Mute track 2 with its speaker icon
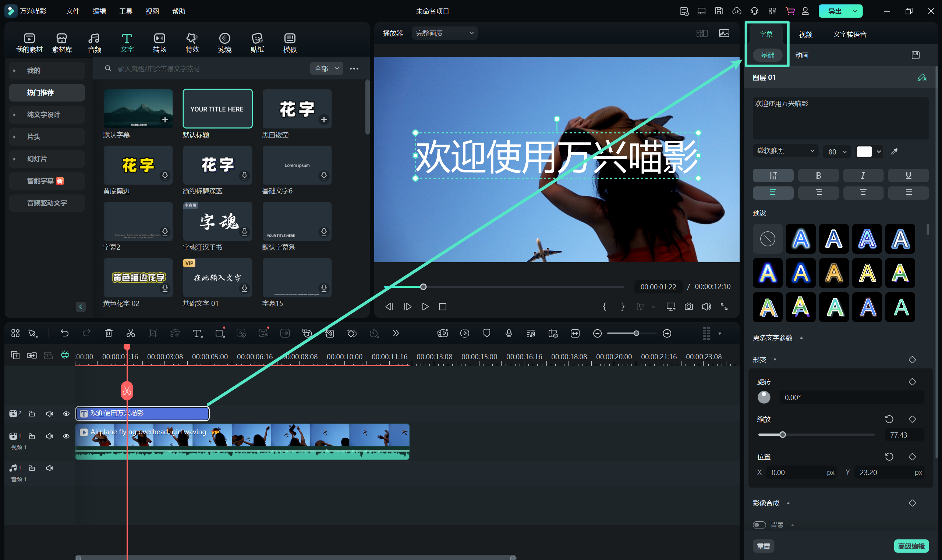942x560 pixels. click(x=49, y=414)
